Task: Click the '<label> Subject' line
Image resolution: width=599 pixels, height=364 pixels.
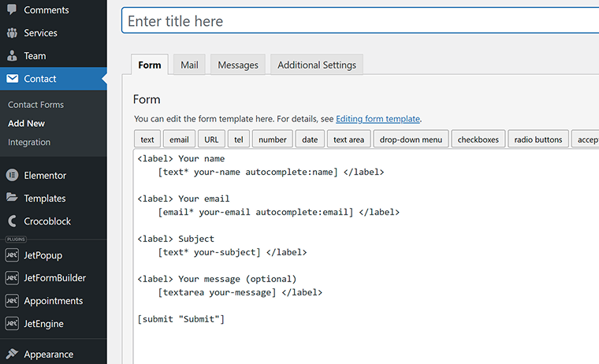Action: tap(176, 239)
